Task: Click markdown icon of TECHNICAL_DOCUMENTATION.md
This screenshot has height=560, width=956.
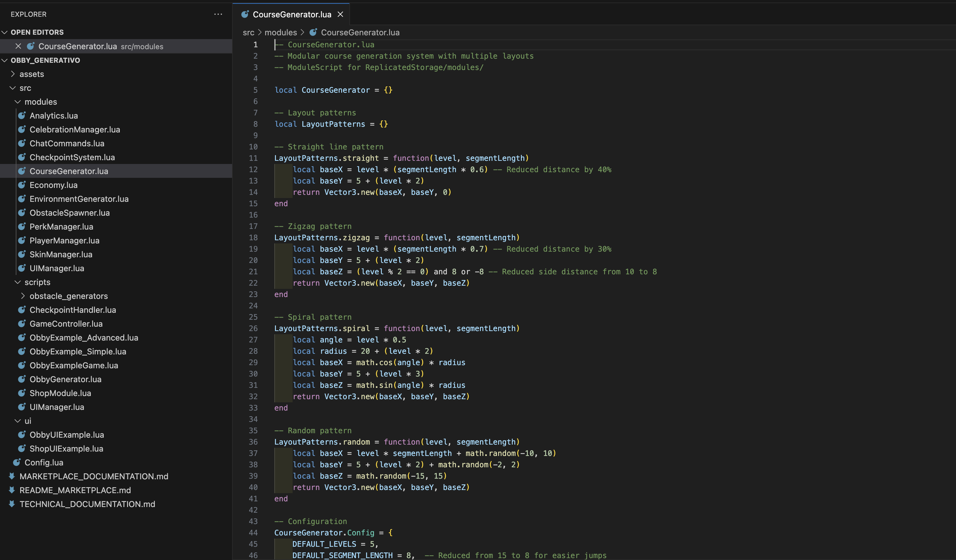Action: pos(12,504)
